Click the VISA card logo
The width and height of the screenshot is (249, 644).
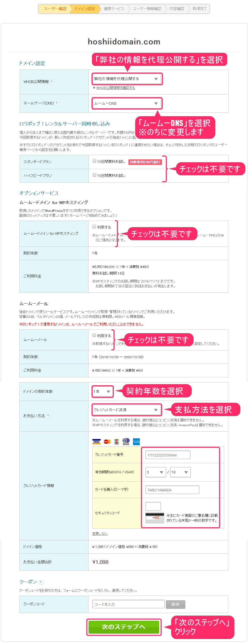pyautogui.click(x=97, y=441)
